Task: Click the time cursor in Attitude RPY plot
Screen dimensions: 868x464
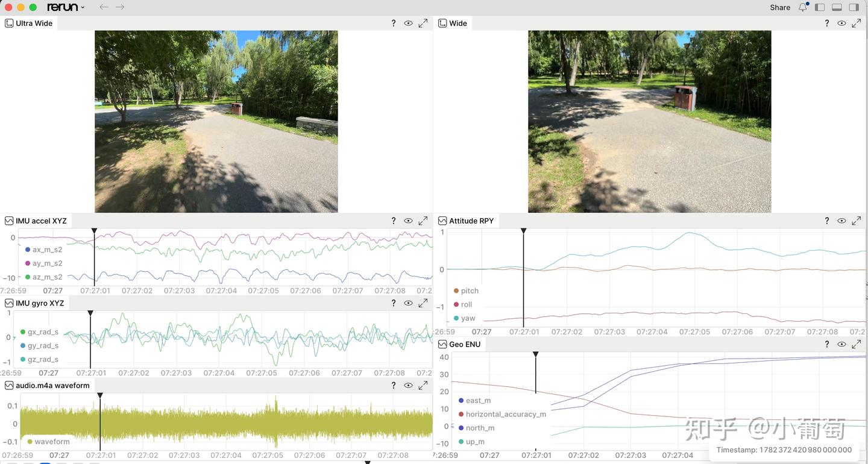Action: click(523, 278)
